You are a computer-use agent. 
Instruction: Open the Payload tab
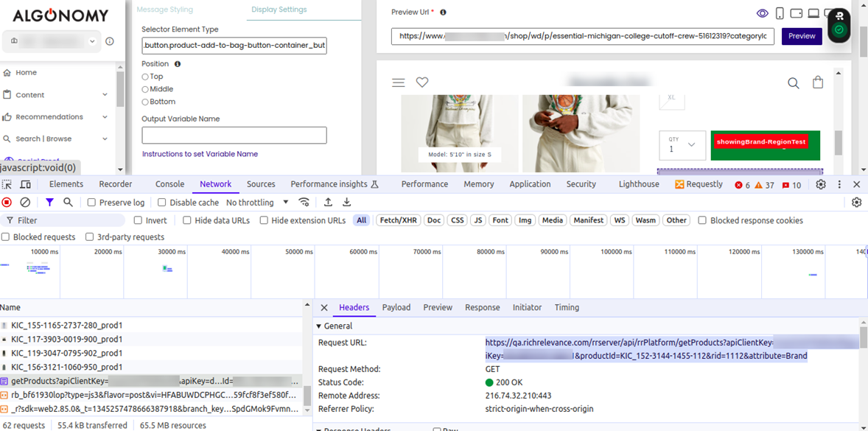396,307
